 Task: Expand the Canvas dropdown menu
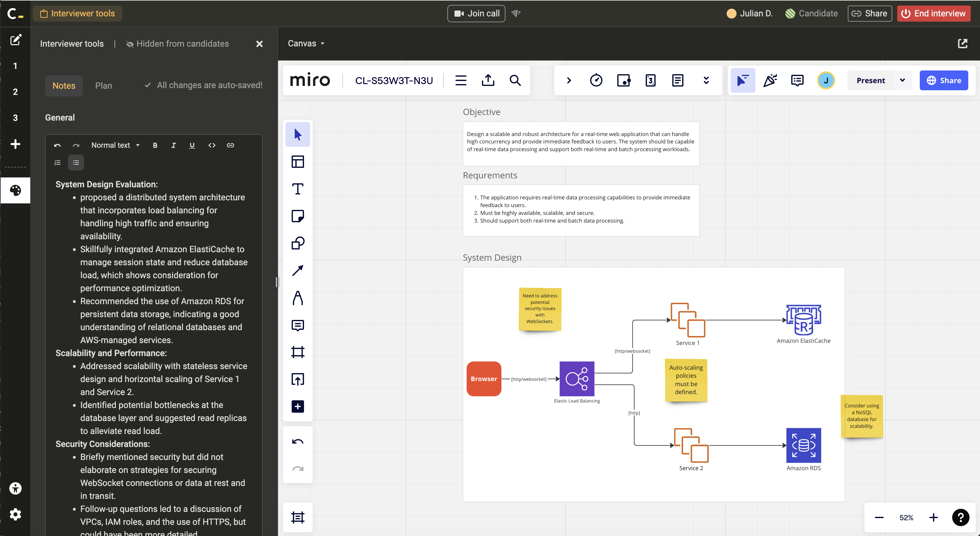click(306, 43)
